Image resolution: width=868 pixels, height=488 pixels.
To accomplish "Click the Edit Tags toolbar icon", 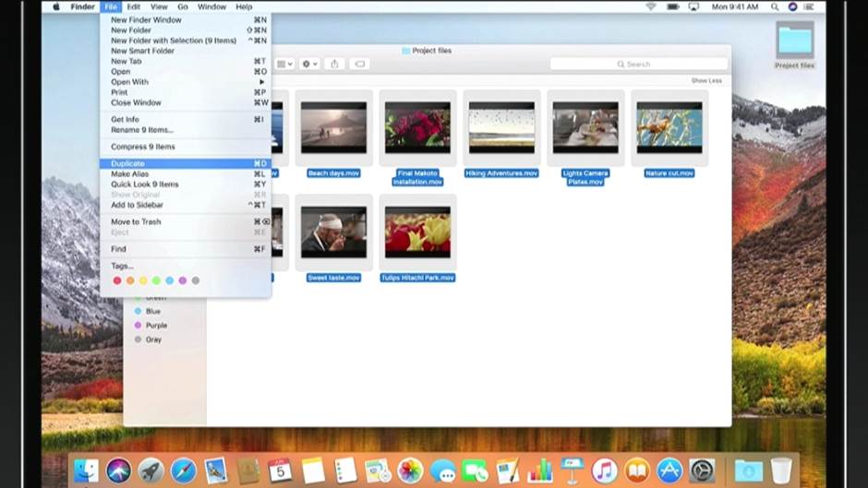I will tap(359, 64).
